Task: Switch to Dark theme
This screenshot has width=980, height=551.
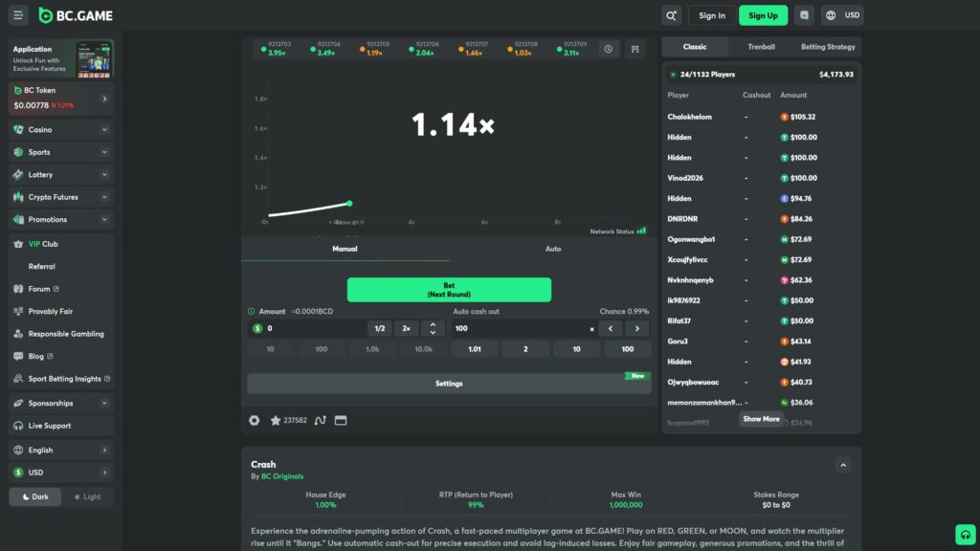Action: 35,496
